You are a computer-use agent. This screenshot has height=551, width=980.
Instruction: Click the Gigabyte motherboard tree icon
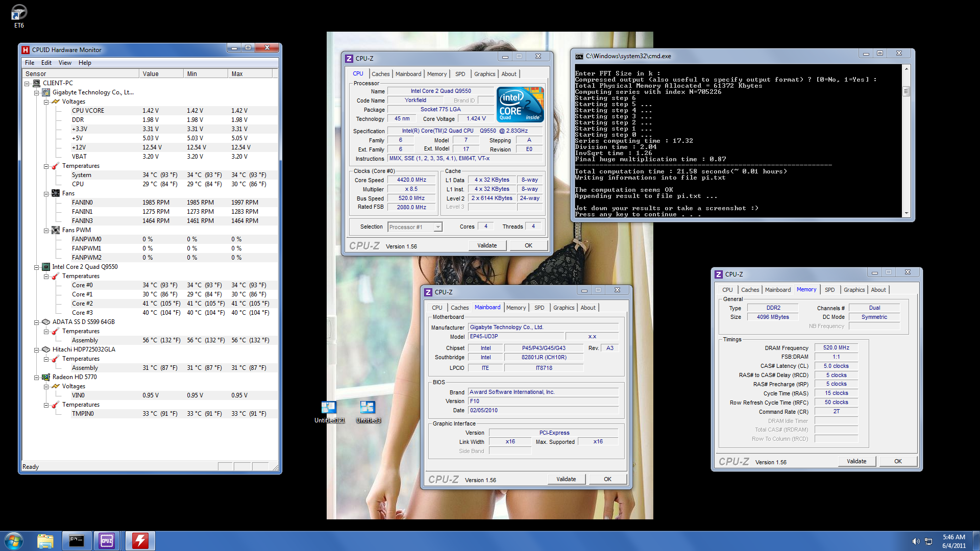click(x=46, y=92)
